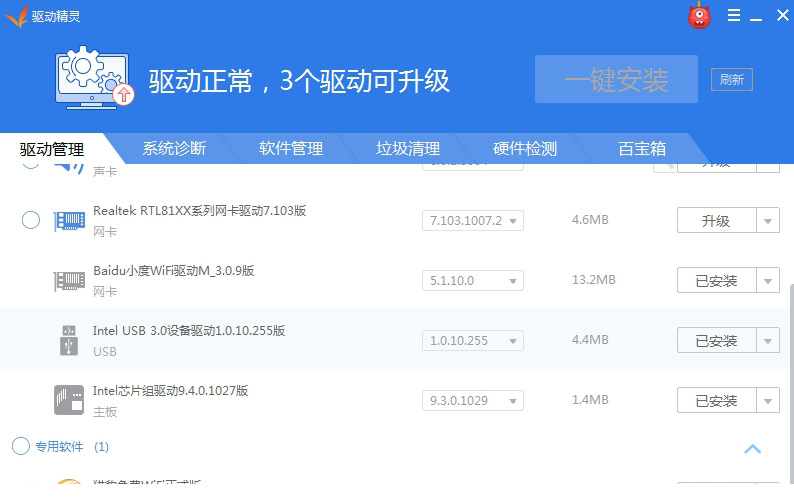Expand arrow beside Intel USB 已安装 button
Viewport: 794px width, 503px height.
point(768,340)
